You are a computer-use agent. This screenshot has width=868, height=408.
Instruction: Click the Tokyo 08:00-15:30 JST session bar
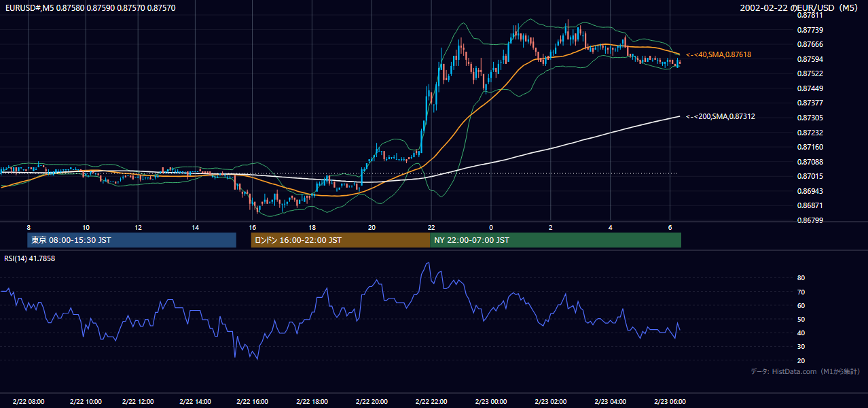(132, 240)
